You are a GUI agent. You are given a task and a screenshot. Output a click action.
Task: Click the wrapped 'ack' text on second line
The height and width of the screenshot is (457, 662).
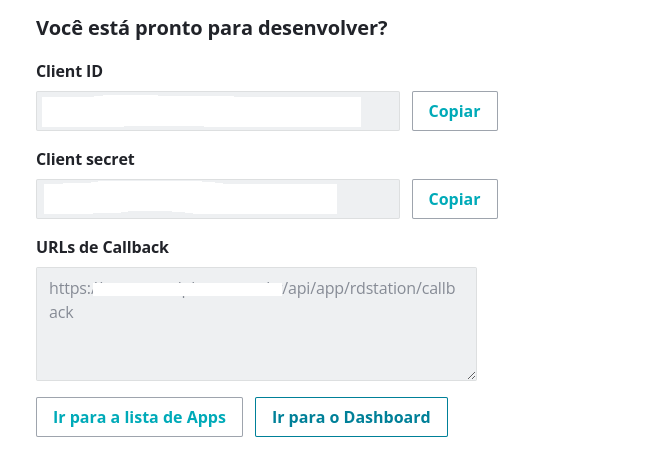pyautogui.click(x=61, y=312)
